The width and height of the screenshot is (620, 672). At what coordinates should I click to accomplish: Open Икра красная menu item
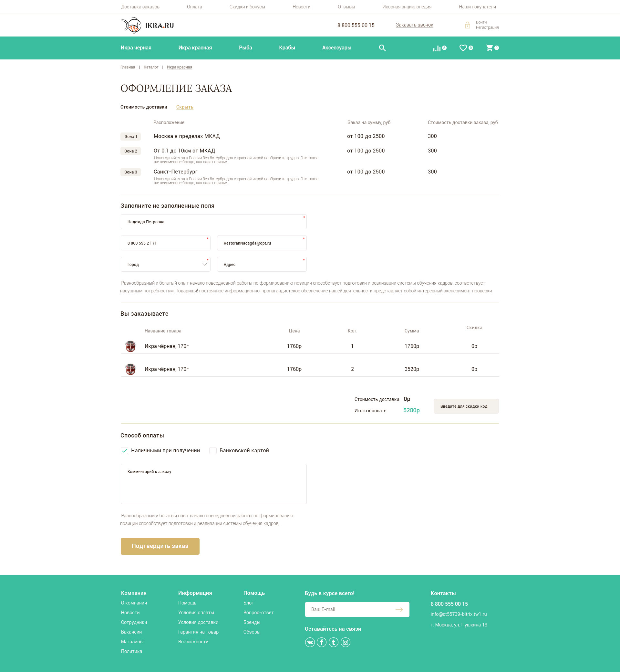click(x=195, y=48)
